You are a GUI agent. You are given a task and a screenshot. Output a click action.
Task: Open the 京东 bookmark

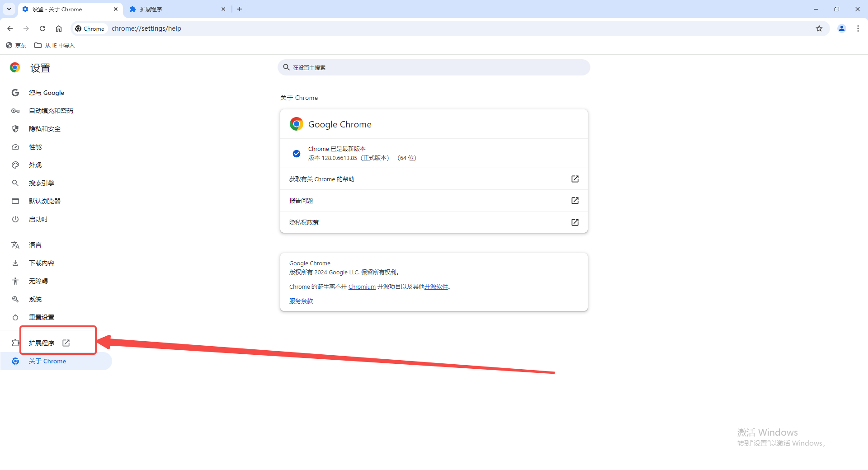pos(16,45)
